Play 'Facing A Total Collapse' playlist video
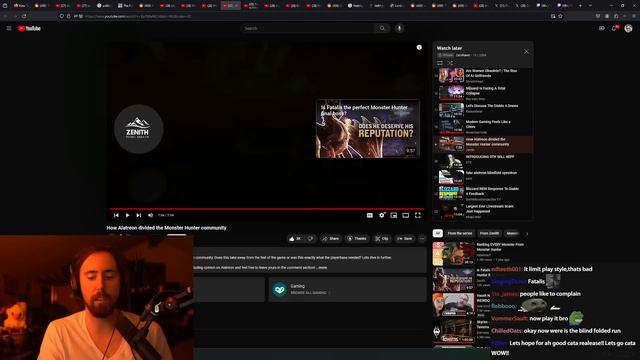 tap(483, 93)
